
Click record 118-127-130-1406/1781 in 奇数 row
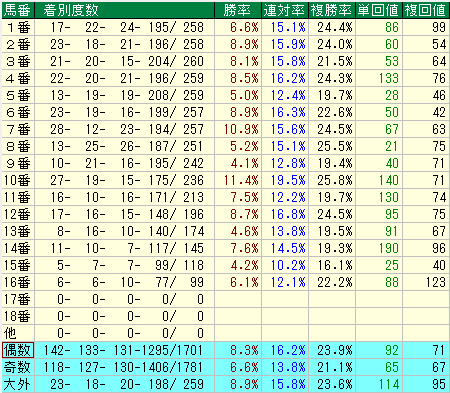pos(123,367)
